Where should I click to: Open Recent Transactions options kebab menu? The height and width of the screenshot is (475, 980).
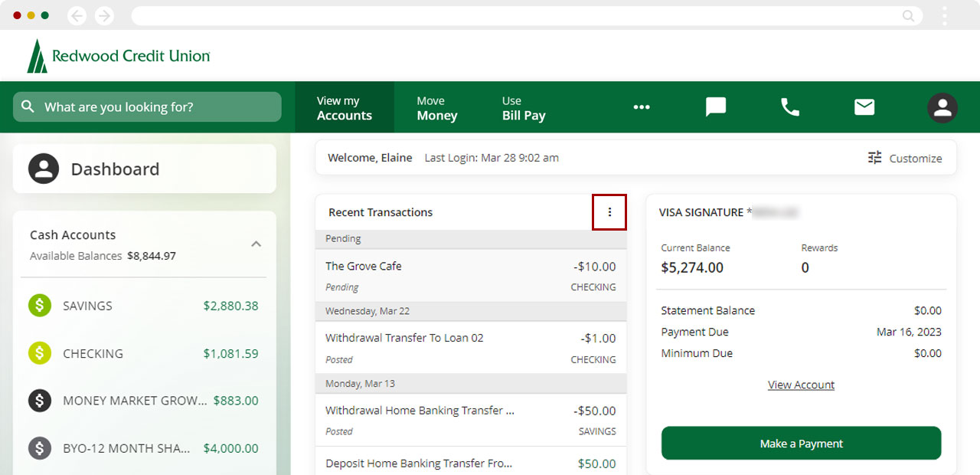(609, 212)
